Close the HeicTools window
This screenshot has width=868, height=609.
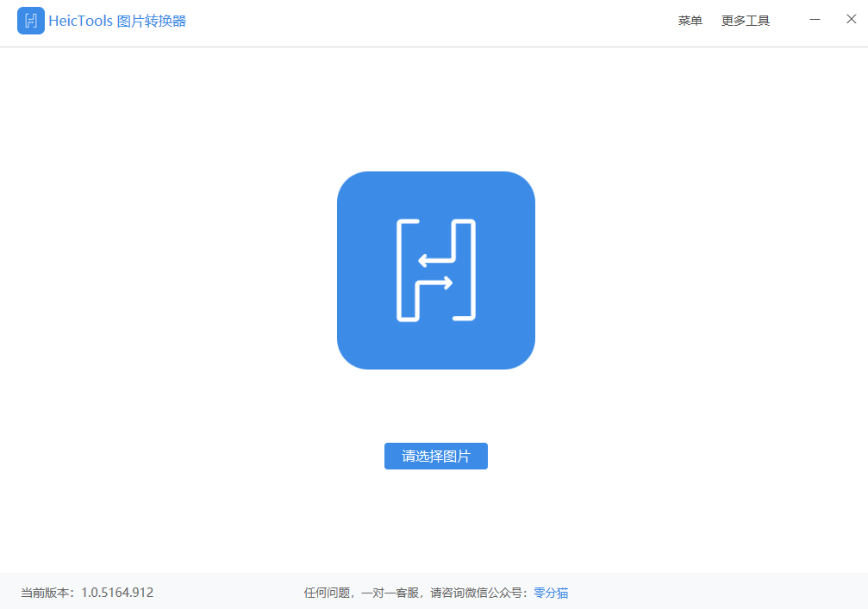(852, 19)
